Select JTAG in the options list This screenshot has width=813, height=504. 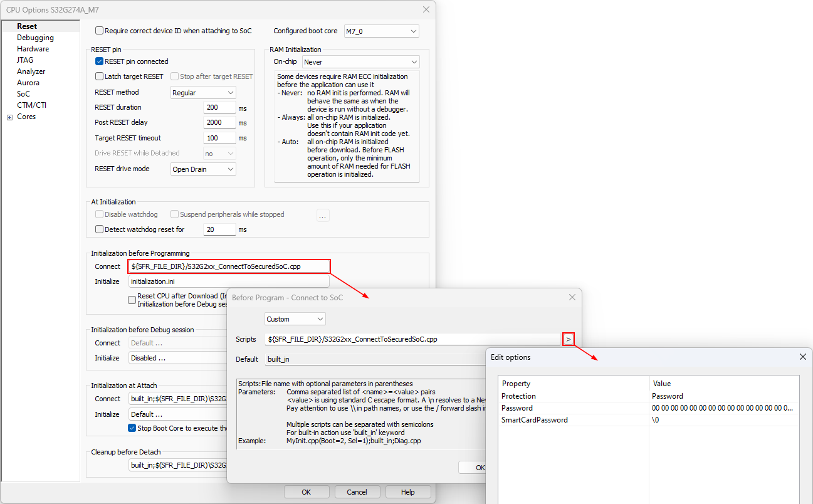(25, 60)
